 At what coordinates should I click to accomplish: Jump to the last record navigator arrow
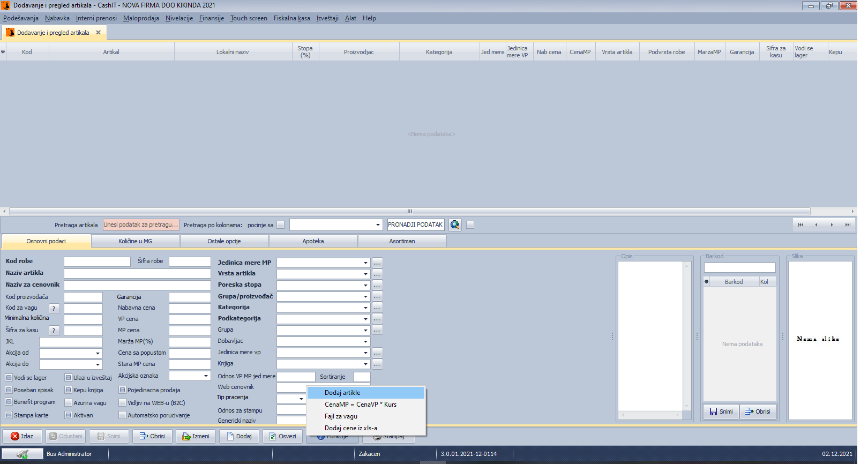(x=848, y=225)
